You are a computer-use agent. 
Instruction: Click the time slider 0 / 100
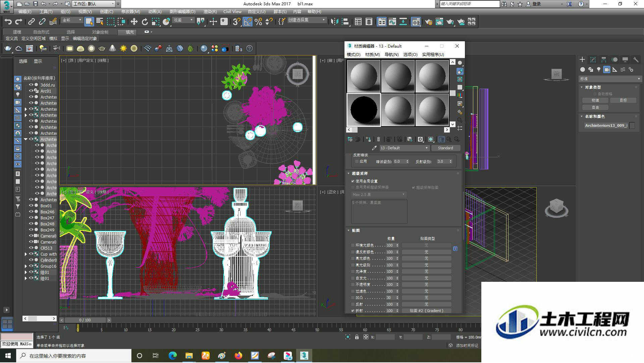coord(85,320)
